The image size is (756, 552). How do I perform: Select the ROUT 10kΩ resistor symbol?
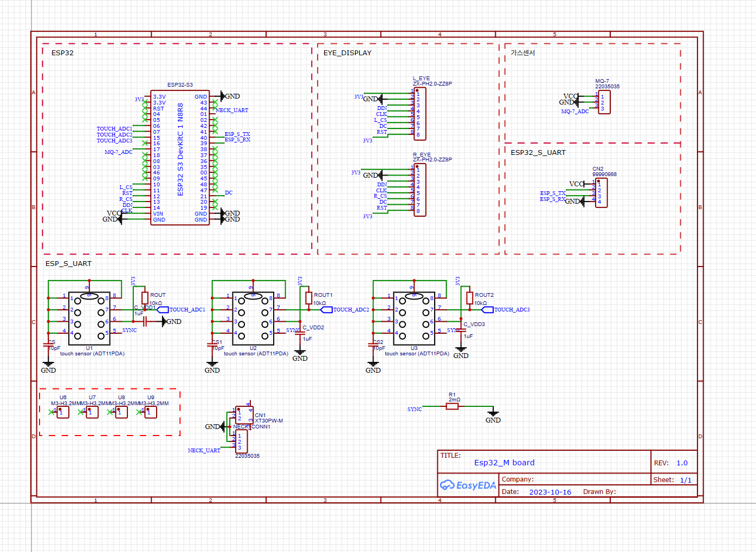coord(145,298)
